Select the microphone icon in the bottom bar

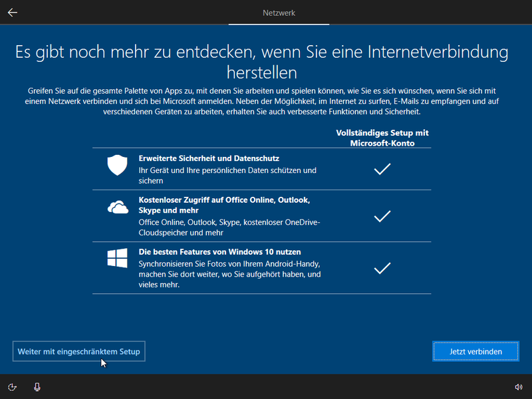[37, 386]
